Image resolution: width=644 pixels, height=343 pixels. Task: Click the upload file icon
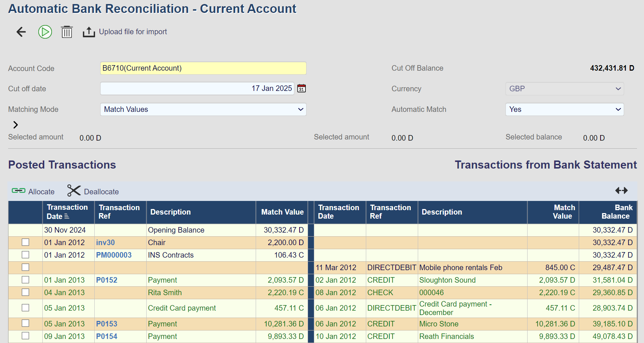(x=89, y=32)
